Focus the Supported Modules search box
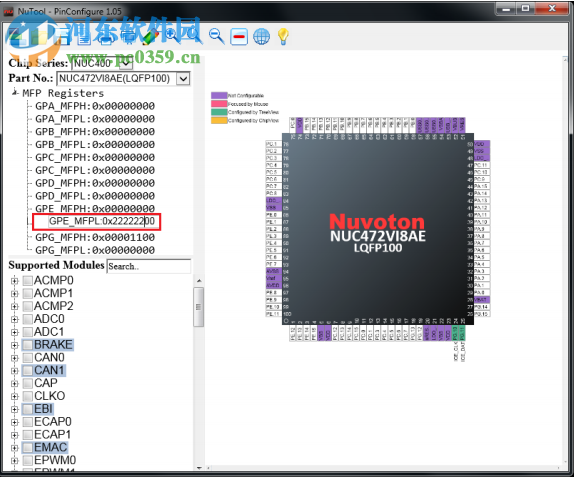 pos(149,266)
